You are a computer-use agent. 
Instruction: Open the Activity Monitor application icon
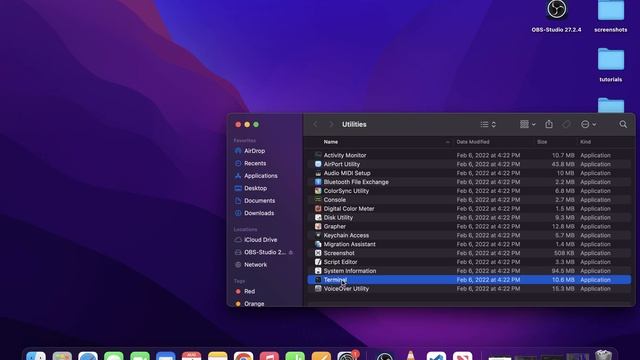tap(318, 155)
